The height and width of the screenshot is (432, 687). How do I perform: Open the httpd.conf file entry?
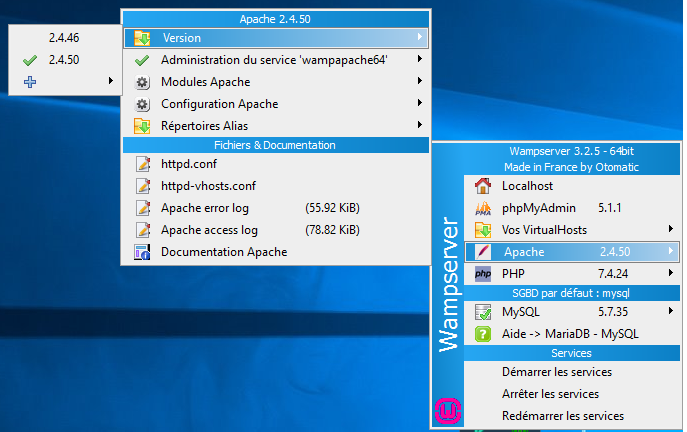(x=276, y=164)
